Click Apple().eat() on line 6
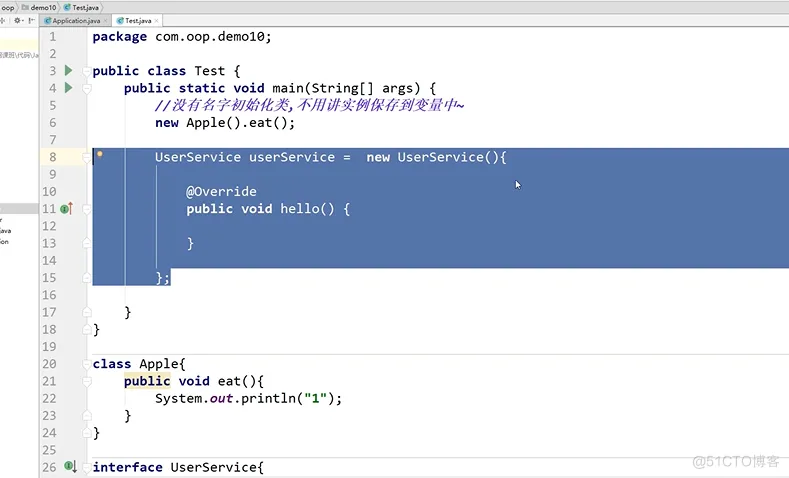Screen dimensions: 789x478 point(236,123)
